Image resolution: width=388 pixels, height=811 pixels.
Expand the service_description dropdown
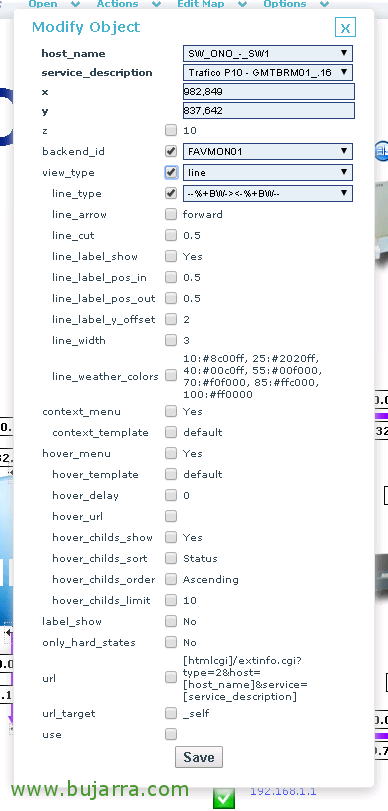(268, 72)
